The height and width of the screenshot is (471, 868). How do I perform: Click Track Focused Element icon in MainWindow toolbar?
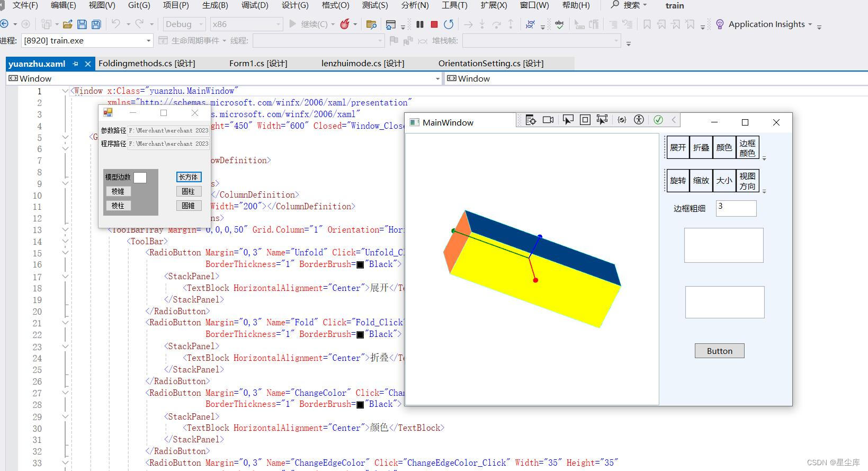pos(602,120)
